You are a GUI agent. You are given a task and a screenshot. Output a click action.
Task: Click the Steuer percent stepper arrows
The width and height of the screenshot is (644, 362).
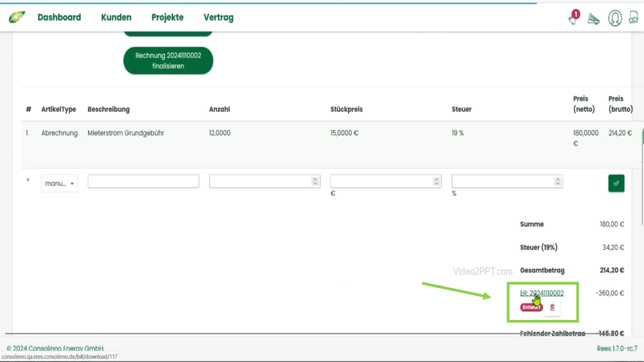pyautogui.click(x=558, y=181)
